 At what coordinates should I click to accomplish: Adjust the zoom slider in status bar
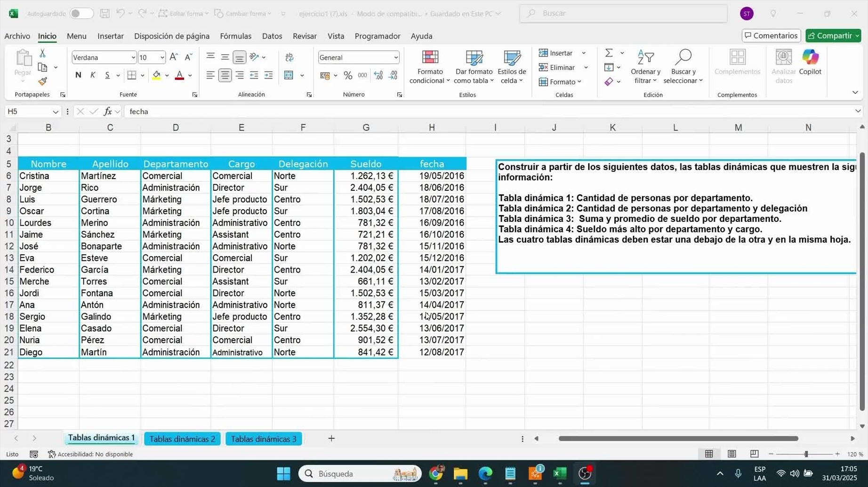pos(806,454)
